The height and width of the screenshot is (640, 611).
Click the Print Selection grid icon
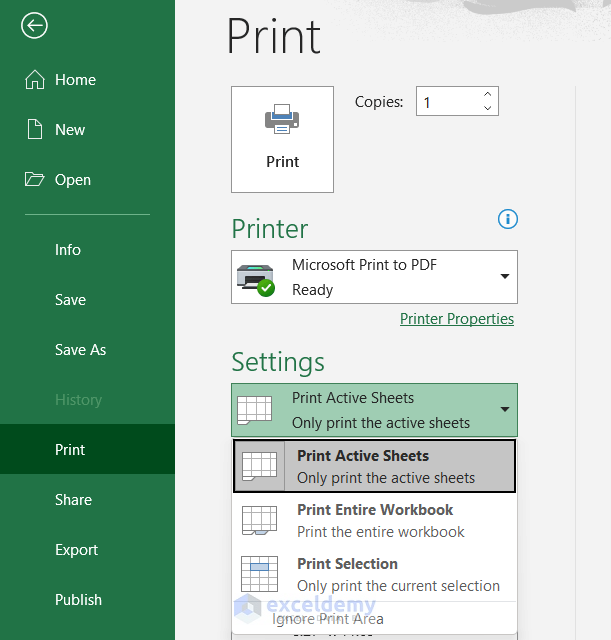click(259, 574)
